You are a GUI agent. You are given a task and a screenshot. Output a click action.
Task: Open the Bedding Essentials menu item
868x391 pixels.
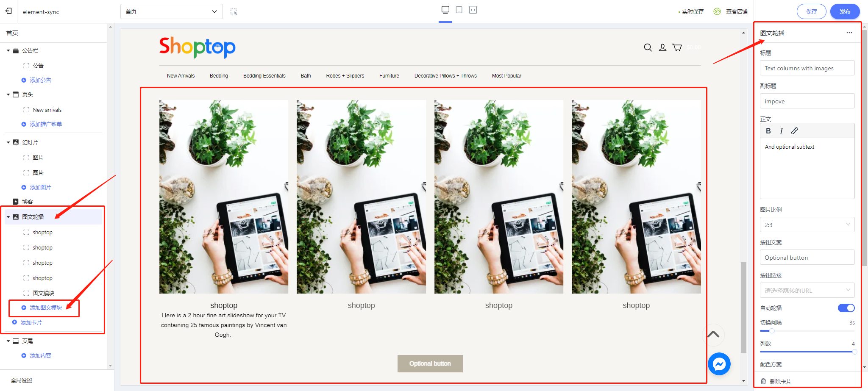(264, 76)
